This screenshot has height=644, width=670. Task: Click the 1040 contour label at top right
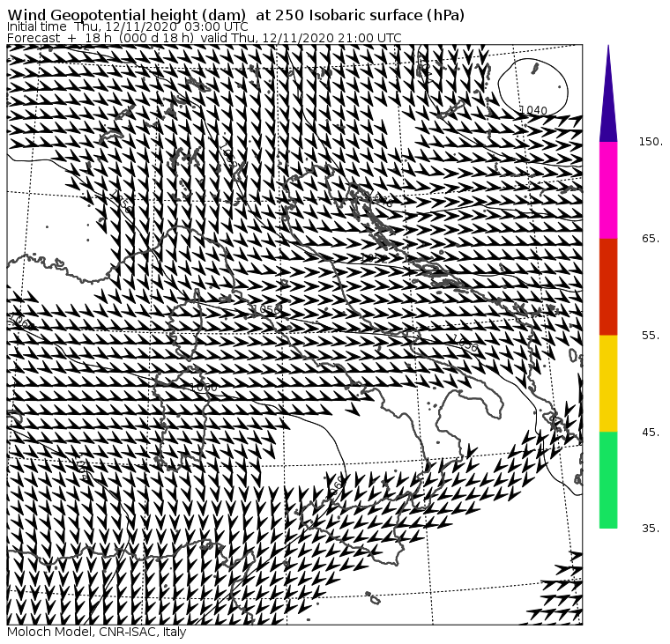(x=533, y=110)
